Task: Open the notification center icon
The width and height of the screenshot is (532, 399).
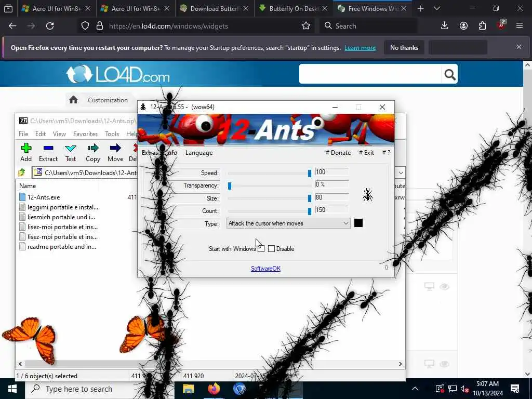Action: (515, 389)
